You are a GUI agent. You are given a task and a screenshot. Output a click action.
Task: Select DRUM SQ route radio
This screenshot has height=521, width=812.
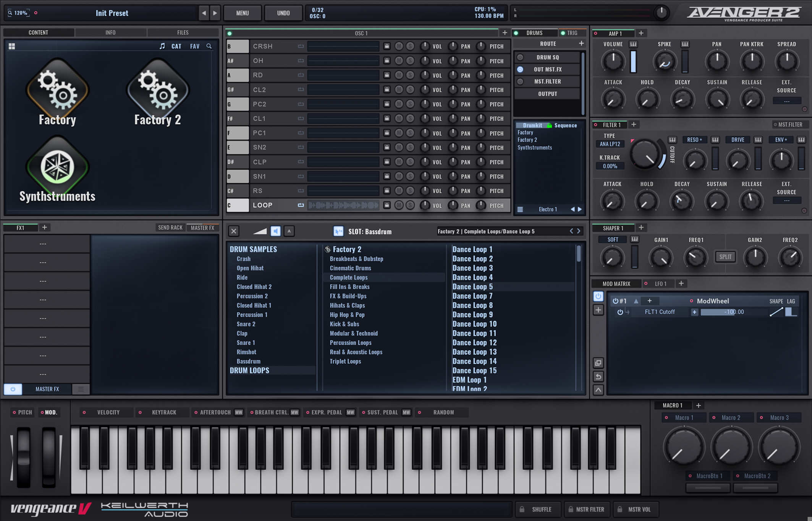coord(520,57)
